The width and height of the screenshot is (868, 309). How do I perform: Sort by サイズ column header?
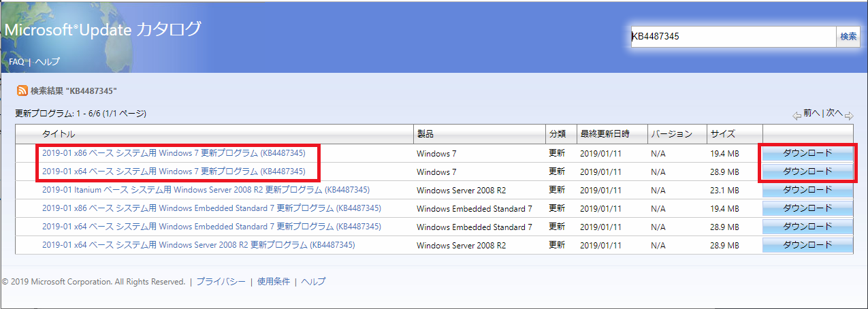tap(723, 134)
